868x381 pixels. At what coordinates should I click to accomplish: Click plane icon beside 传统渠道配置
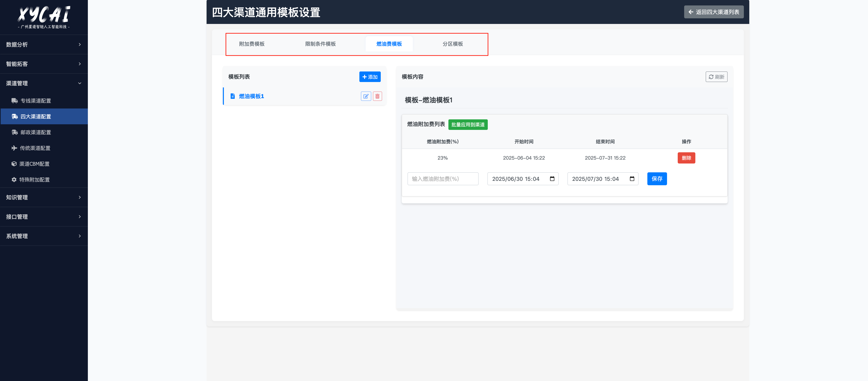(14, 148)
